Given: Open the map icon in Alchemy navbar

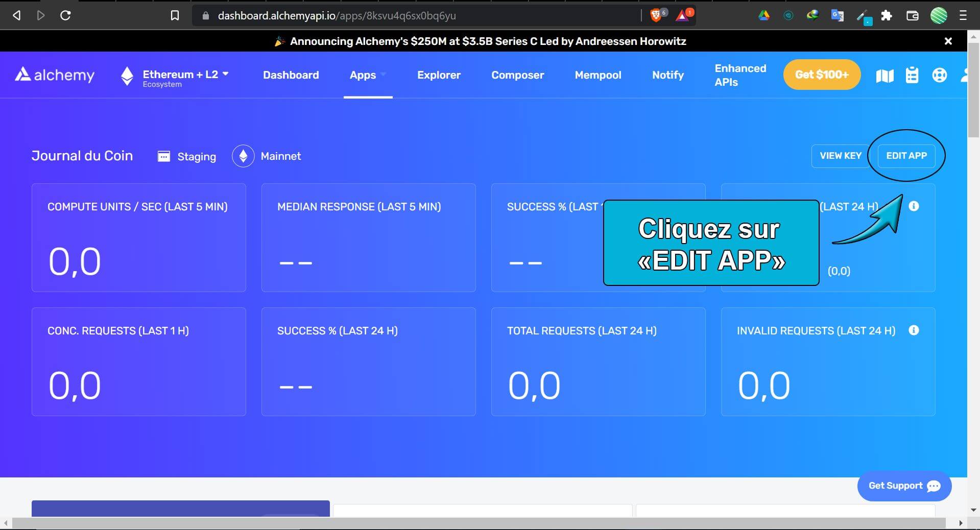Looking at the screenshot, I should click(x=885, y=76).
